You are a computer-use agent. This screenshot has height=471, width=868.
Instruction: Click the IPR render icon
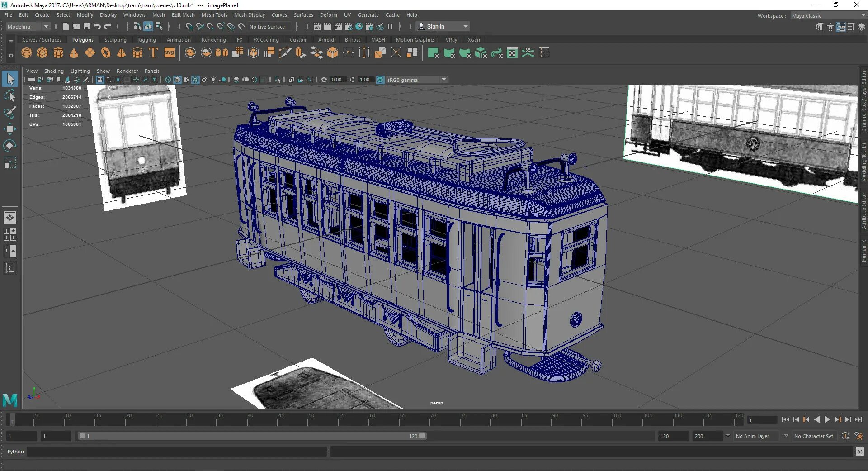coord(338,27)
